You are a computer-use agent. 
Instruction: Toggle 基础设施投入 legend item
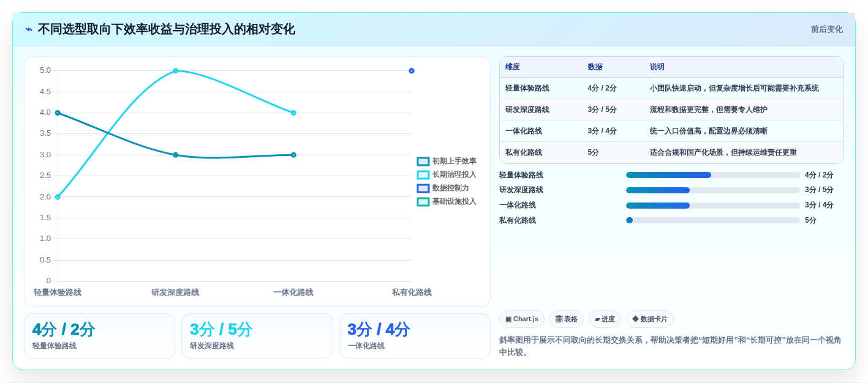[447, 202]
